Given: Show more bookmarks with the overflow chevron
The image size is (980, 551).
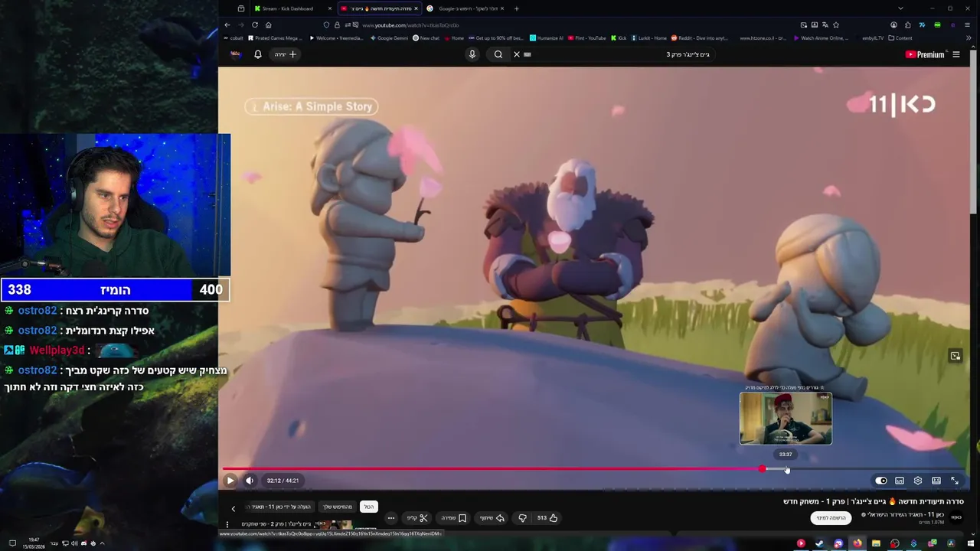Looking at the screenshot, I should click(968, 37).
